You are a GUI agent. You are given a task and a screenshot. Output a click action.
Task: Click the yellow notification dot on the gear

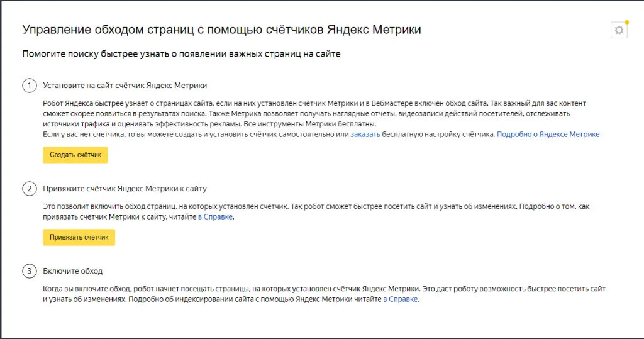(x=626, y=22)
